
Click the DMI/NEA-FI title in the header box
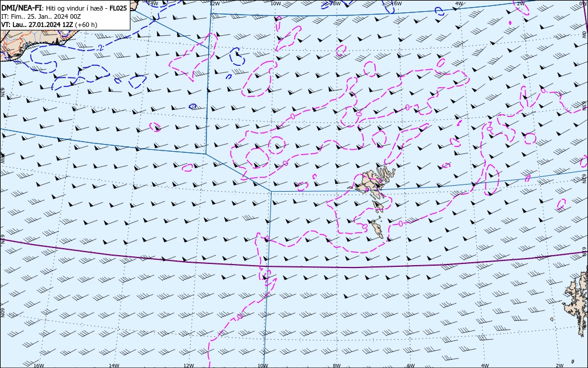(21, 8)
